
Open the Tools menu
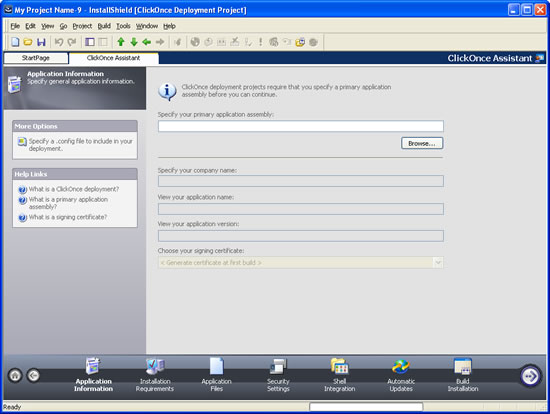click(x=123, y=26)
